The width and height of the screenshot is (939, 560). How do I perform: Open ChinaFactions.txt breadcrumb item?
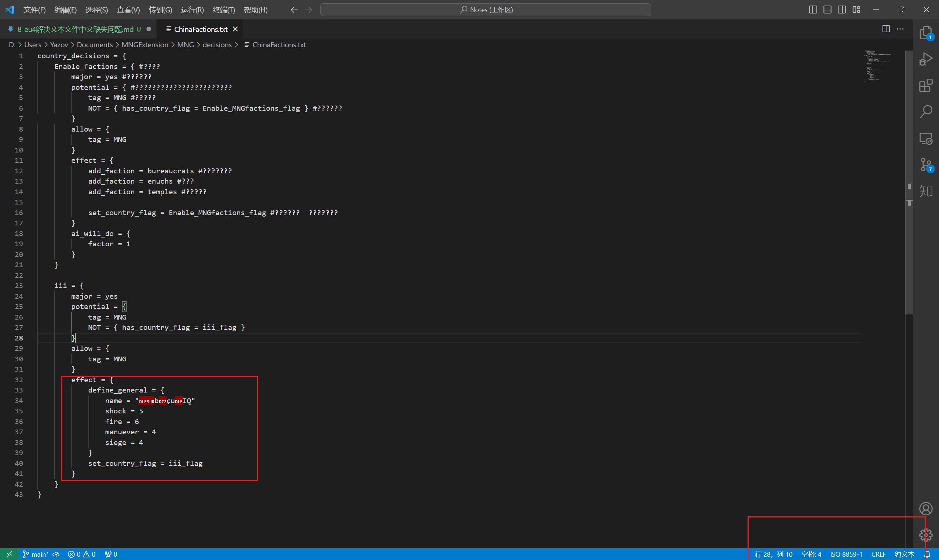pyautogui.click(x=275, y=44)
